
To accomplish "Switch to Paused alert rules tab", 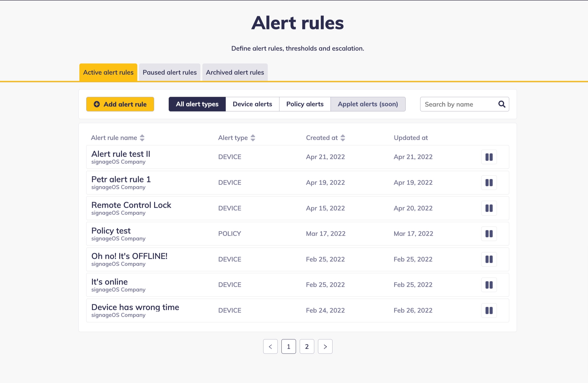I will [x=170, y=72].
